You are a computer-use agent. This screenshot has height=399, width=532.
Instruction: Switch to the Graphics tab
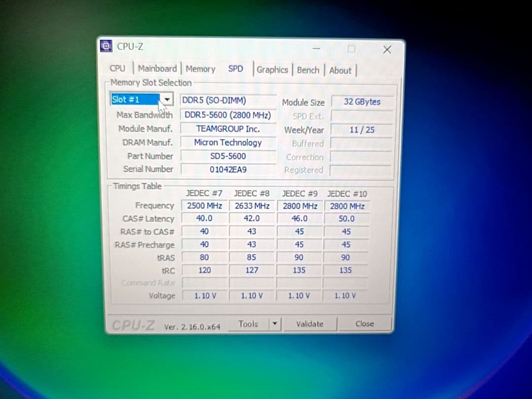click(x=272, y=70)
